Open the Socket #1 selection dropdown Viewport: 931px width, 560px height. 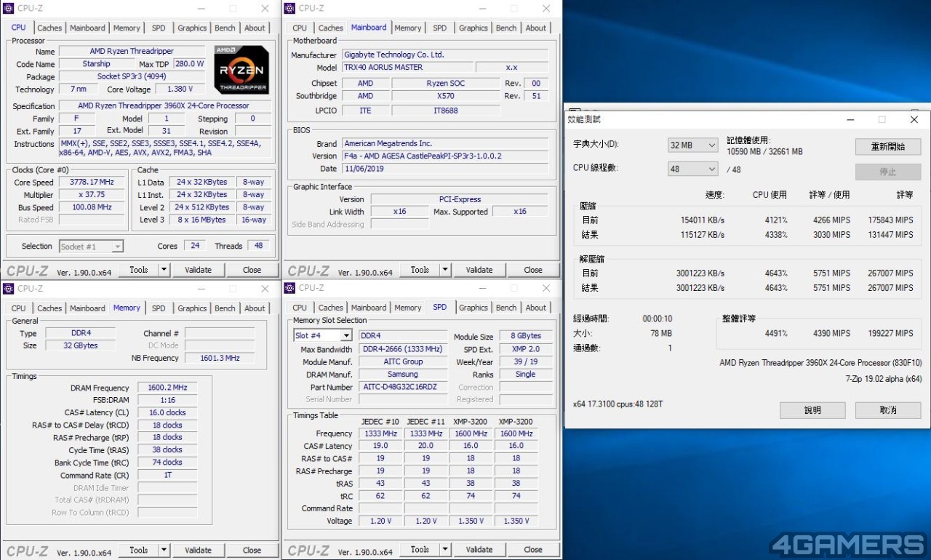[x=117, y=247]
